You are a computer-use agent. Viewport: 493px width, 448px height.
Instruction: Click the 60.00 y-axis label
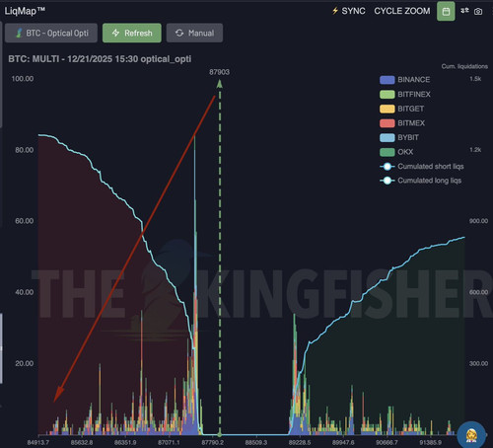(x=24, y=221)
